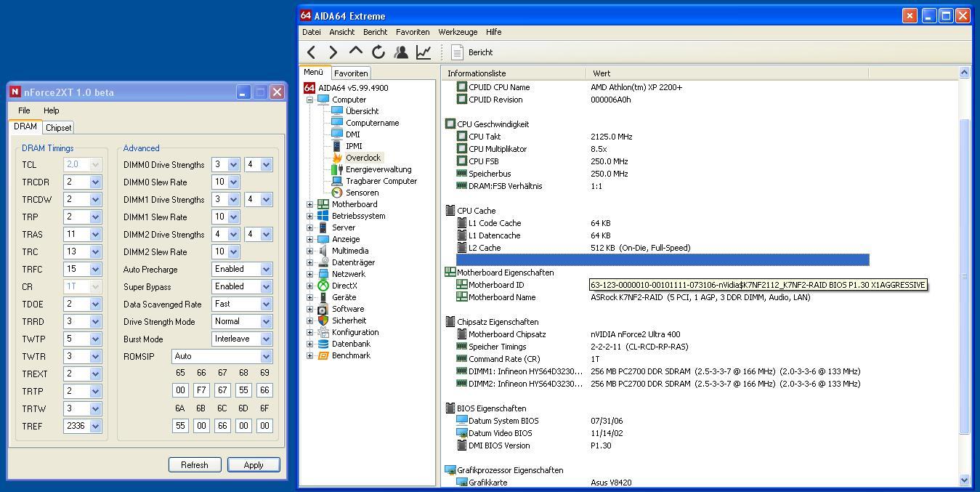Expand the Konfiguration tree node
The height and width of the screenshot is (492, 980).
tap(310, 332)
